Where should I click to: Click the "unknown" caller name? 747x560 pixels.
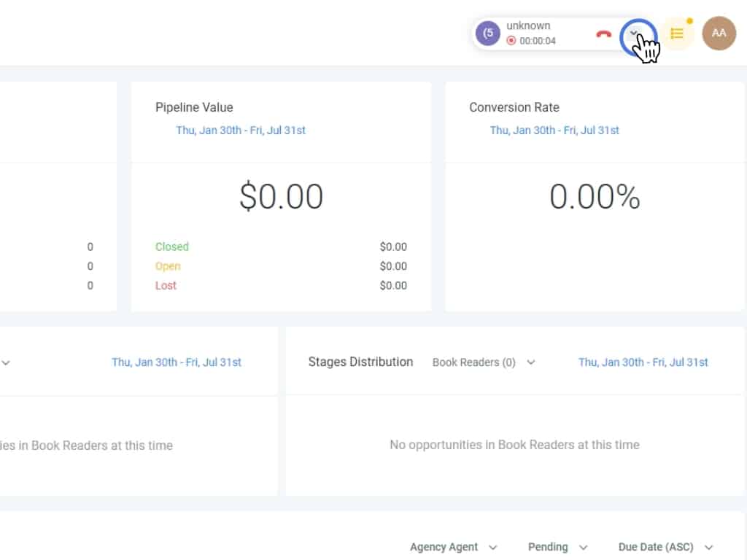point(528,26)
